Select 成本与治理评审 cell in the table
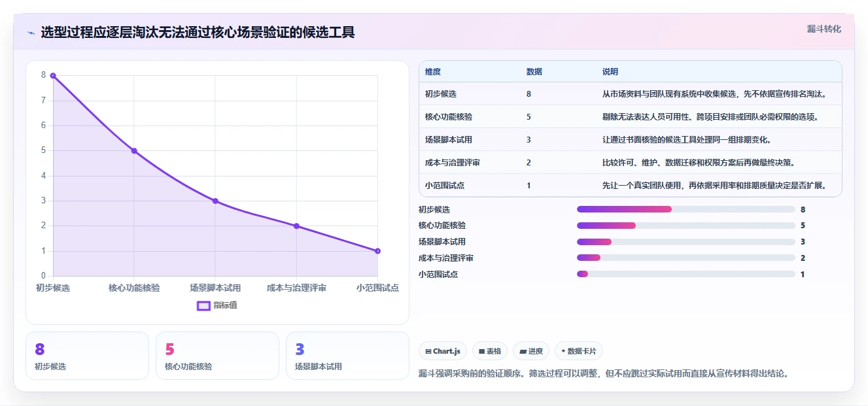868x406 pixels. (x=453, y=163)
